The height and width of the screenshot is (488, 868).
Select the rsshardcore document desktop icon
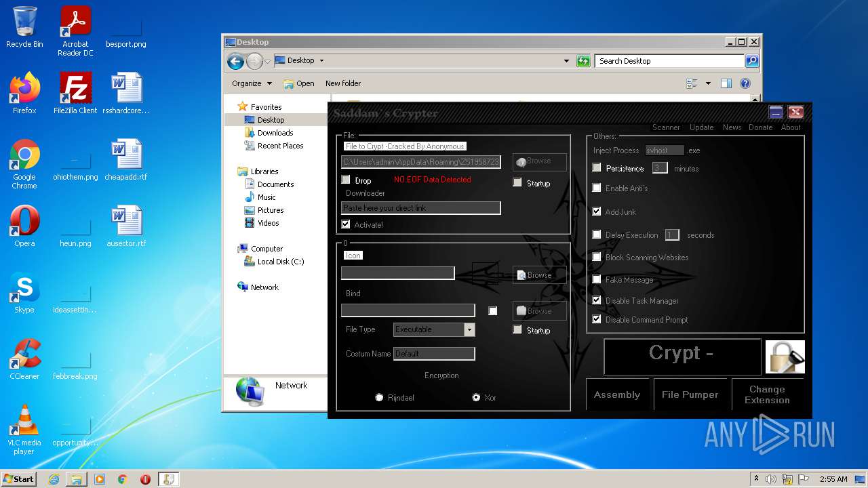(x=126, y=94)
